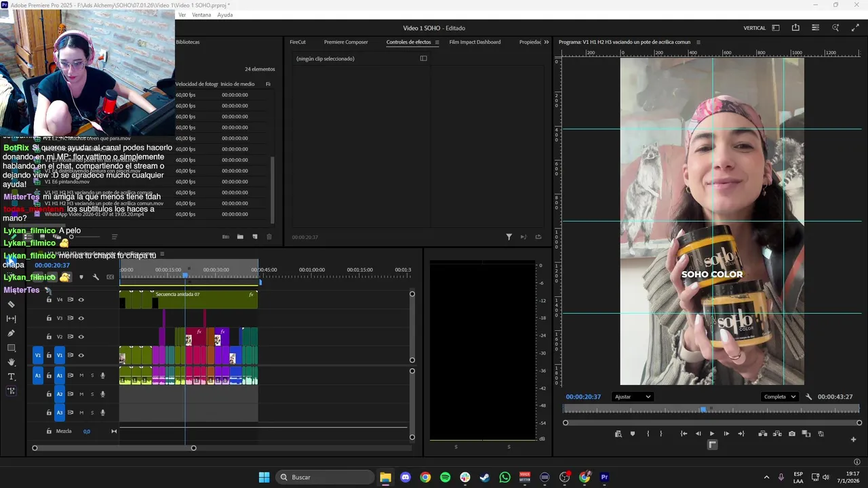This screenshot has width=868, height=488.
Task: Open Program Monitor settings wrench
Action: pyautogui.click(x=809, y=397)
